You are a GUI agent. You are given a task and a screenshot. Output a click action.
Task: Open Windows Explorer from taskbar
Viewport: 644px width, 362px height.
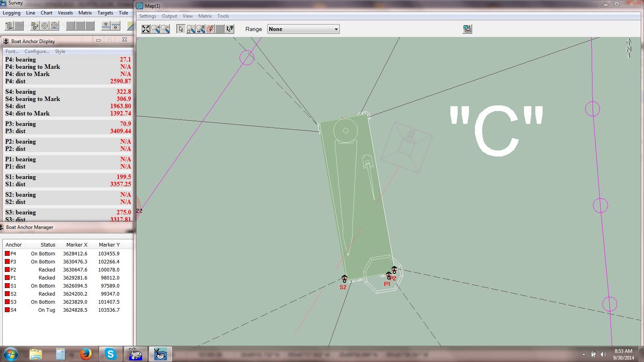coord(36,354)
